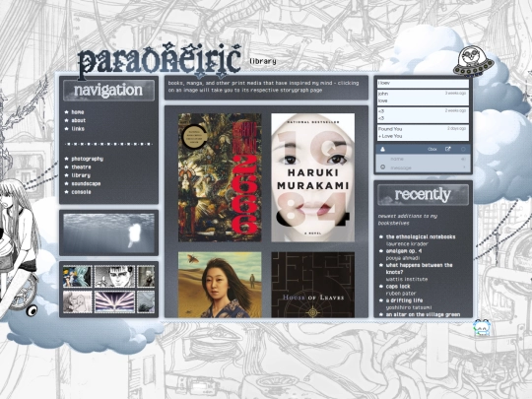The image size is (532, 399).
Task: Click the 'pouya ahmadi' author text
Action: click(x=403, y=258)
